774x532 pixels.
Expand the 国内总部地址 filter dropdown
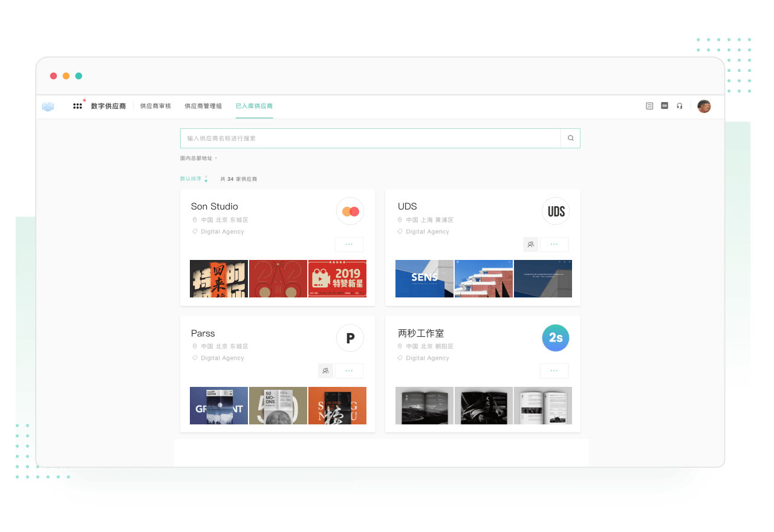[x=198, y=158]
